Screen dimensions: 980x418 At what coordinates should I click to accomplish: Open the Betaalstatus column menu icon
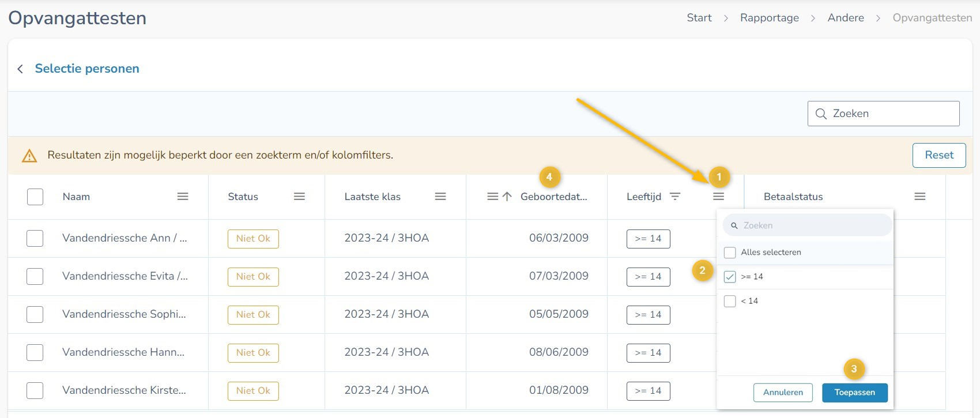pyautogui.click(x=919, y=197)
